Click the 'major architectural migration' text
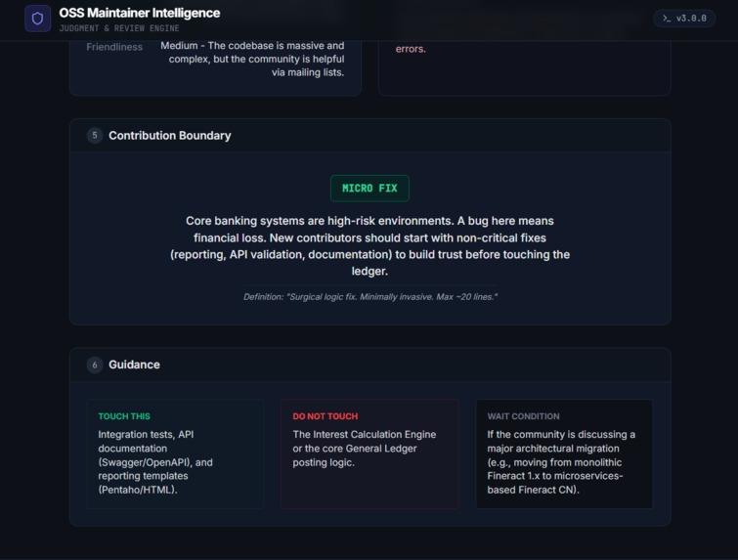The height and width of the screenshot is (560, 738). (561, 462)
